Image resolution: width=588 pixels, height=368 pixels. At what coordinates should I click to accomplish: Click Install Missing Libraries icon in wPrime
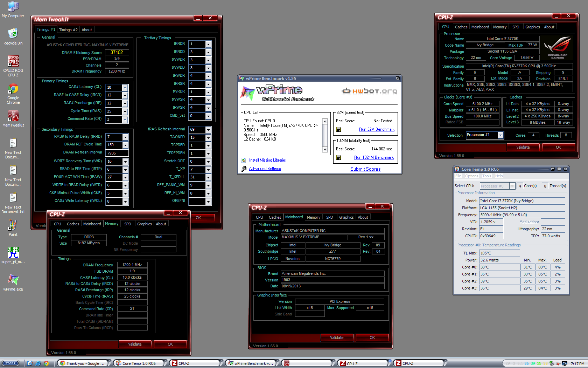point(244,161)
